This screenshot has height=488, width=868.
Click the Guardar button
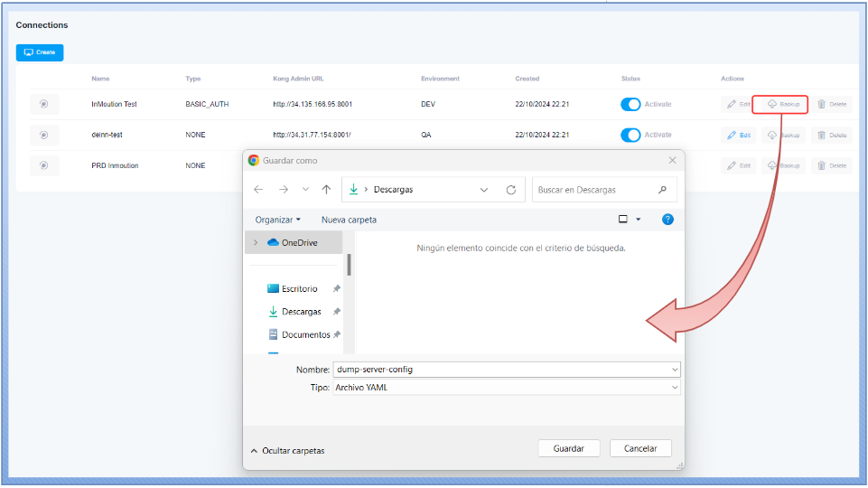click(568, 448)
